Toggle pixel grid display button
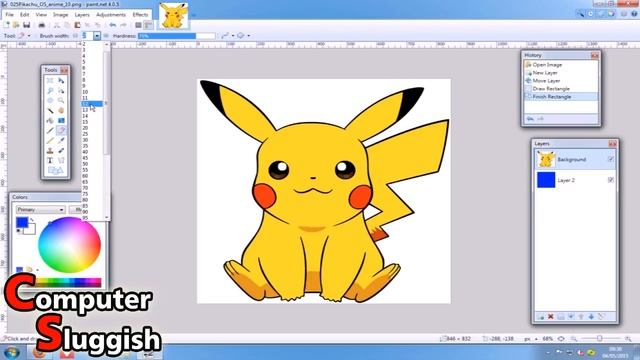 [x=138, y=25]
